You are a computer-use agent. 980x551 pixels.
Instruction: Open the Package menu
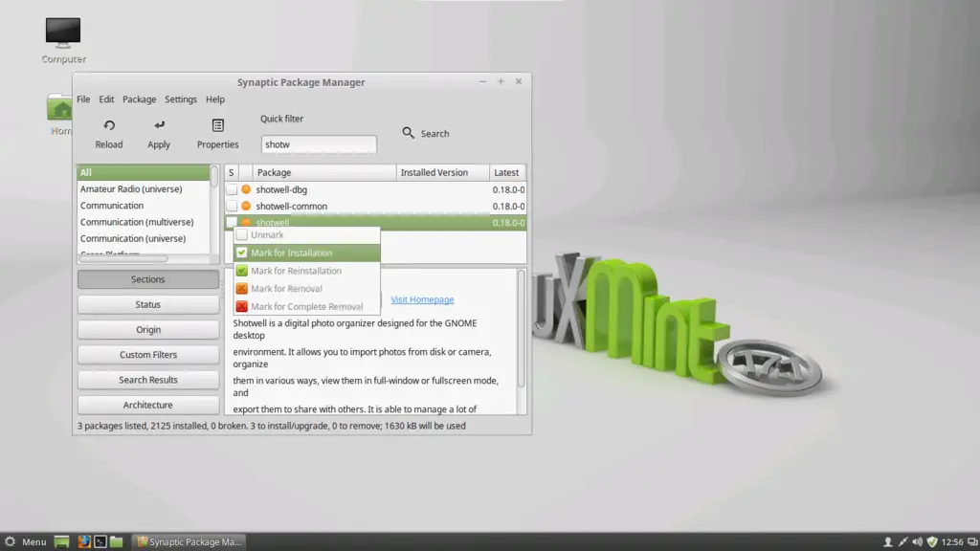click(x=140, y=99)
